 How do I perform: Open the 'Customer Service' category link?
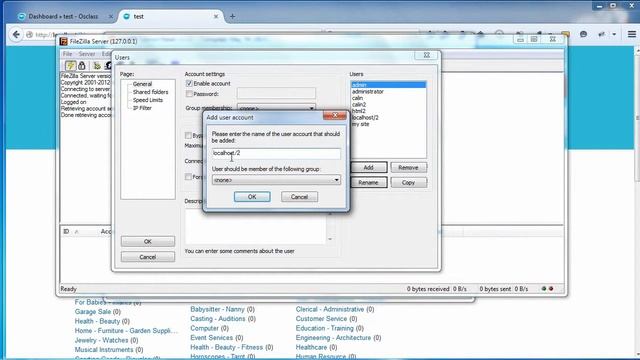(321, 319)
